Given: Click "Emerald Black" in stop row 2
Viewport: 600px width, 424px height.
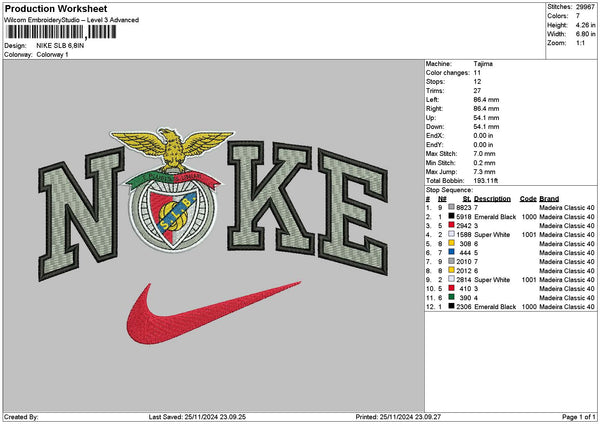Looking at the screenshot, I should tap(495, 217).
